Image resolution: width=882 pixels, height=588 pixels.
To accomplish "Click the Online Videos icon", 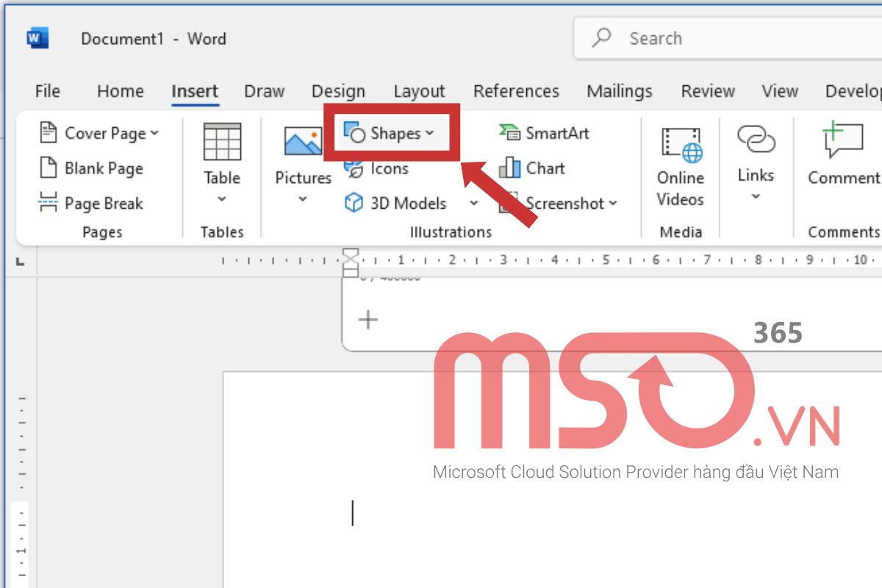I will point(681,145).
